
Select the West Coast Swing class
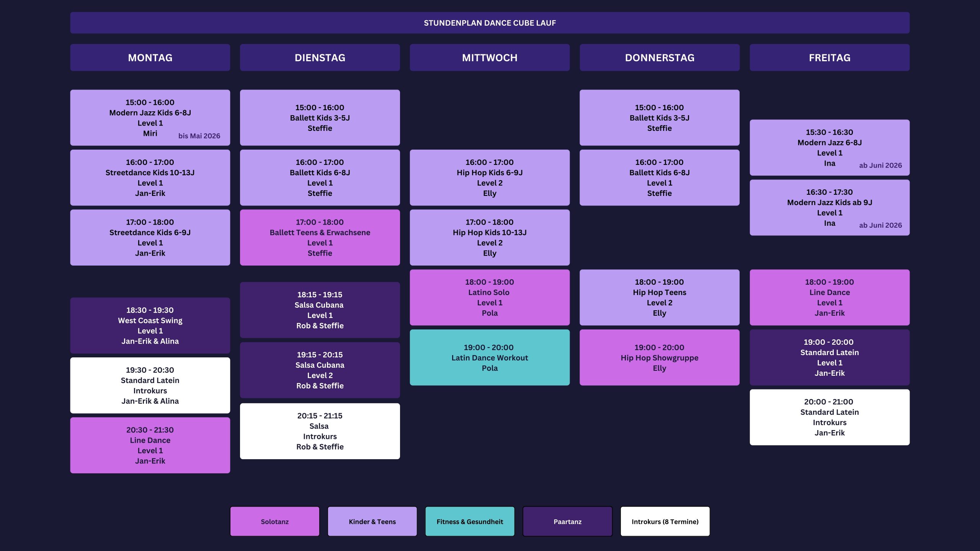[x=150, y=325]
